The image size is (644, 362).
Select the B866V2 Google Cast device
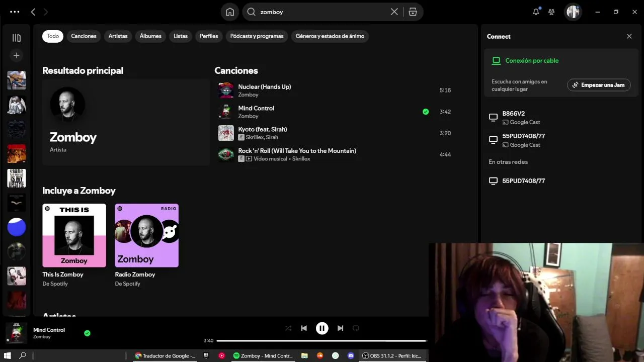[558, 118]
